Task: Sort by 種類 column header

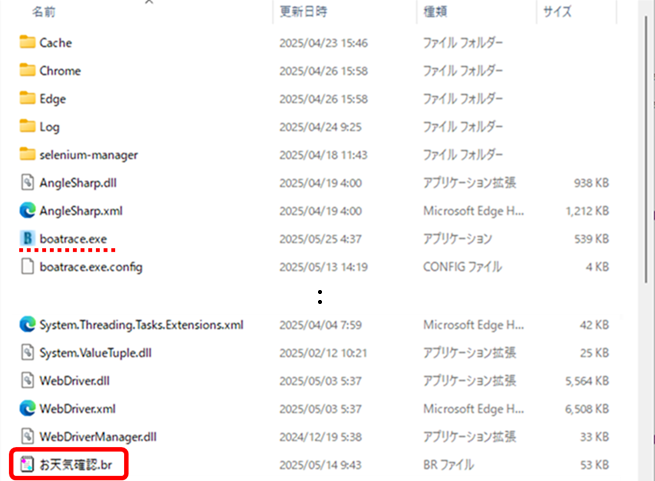Action: click(435, 12)
